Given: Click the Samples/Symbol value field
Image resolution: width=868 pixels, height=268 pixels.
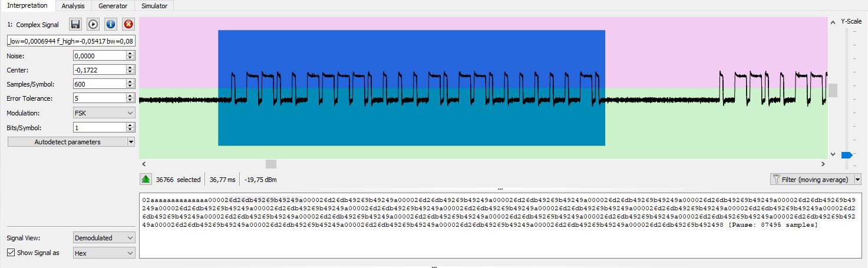Looking at the screenshot, I should (100, 84).
